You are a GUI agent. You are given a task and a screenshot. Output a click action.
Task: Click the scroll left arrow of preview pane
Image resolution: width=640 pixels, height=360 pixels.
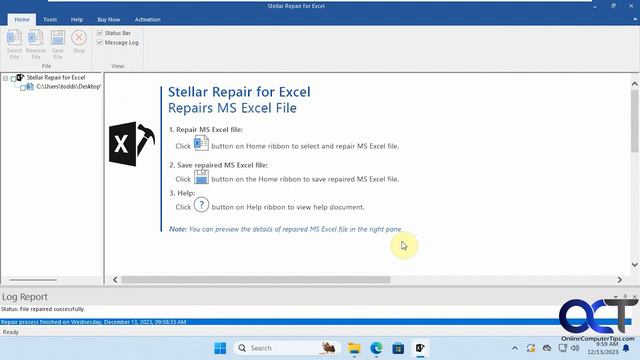click(115, 280)
